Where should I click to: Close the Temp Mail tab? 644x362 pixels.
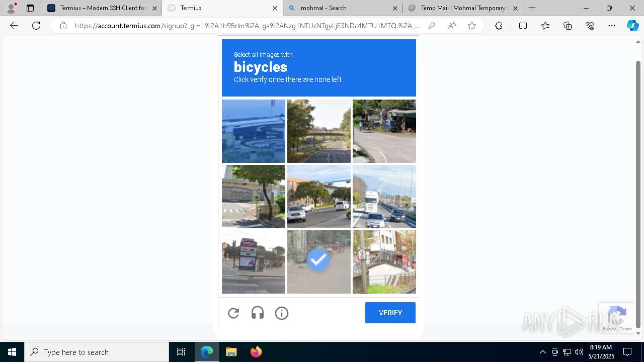pyautogui.click(x=515, y=8)
